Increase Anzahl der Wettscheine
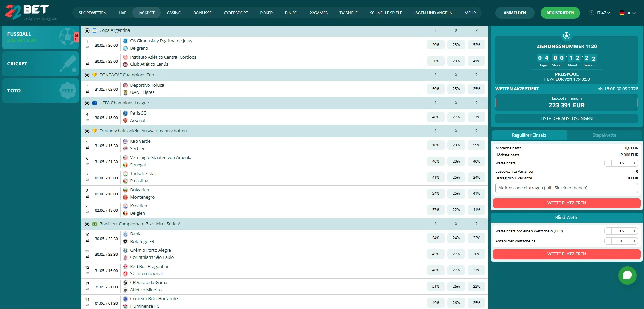This screenshot has width=644, height=309. coord(634,241)
